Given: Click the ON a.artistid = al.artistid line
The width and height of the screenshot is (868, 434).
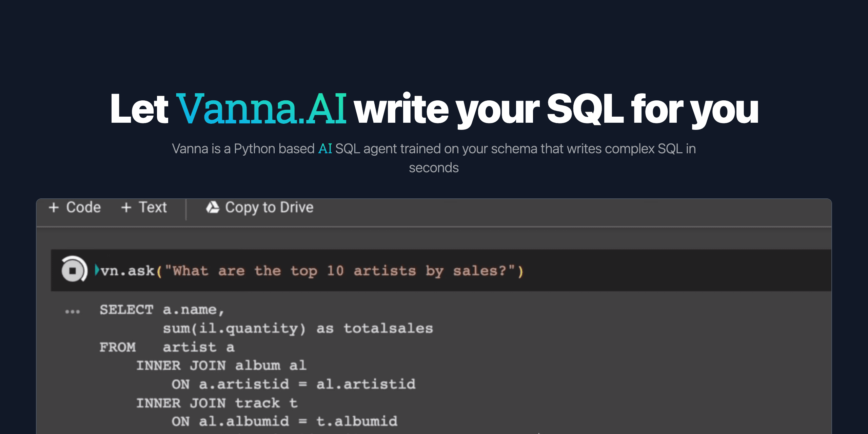Looking at the screenshot, I should pos(293,384).
